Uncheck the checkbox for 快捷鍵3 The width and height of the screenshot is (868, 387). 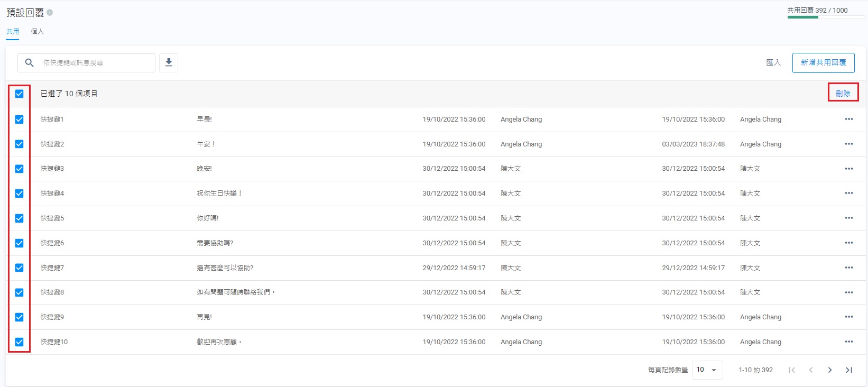click(20, 169)
